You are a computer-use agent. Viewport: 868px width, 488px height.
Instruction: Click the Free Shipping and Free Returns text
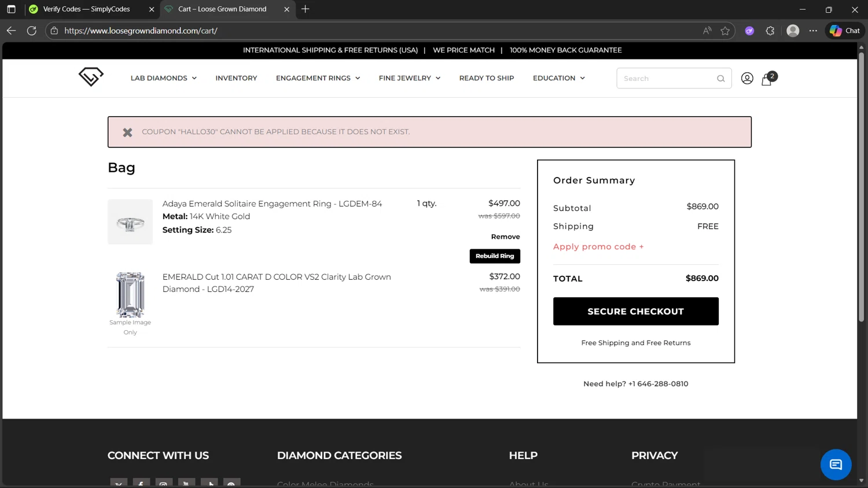pos(635,343)
